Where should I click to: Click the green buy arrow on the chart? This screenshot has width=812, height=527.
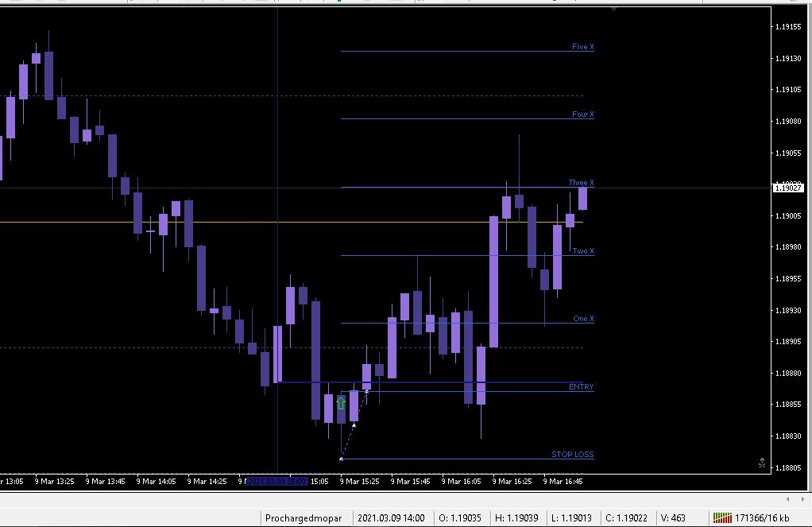pos(341,403)
